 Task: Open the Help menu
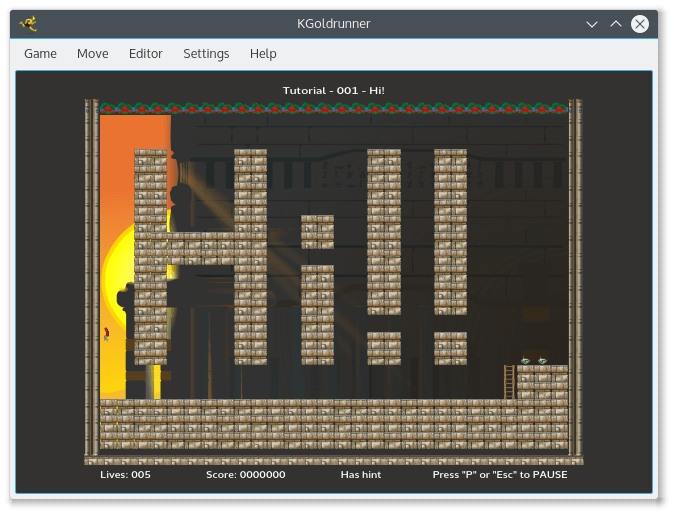click(x=263, y=54)
